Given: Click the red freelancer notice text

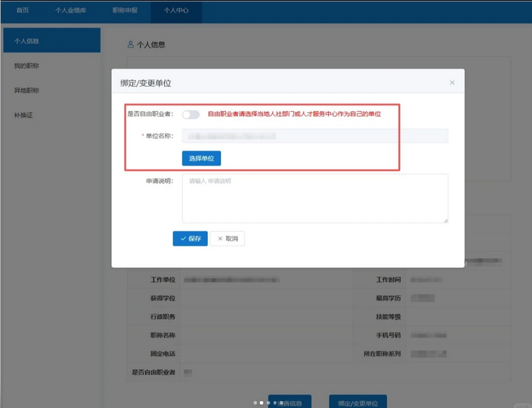Looking at the screenshot, I should (x=294, y=114).
